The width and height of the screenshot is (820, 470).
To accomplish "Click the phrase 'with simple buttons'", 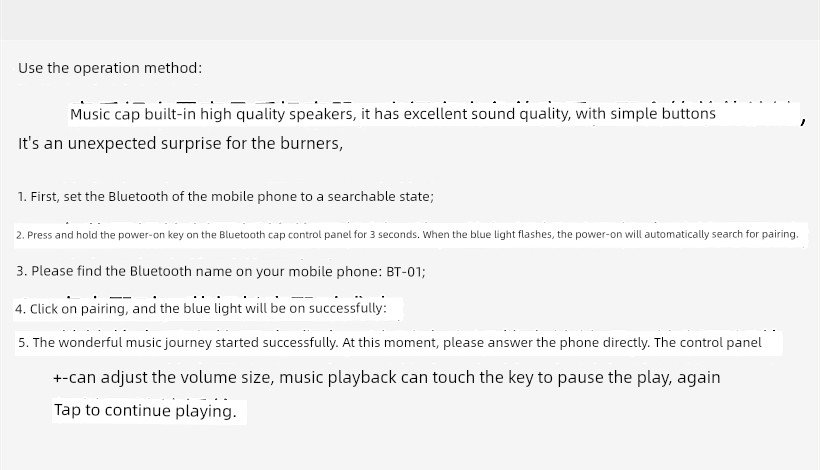I will click(646, 114).
